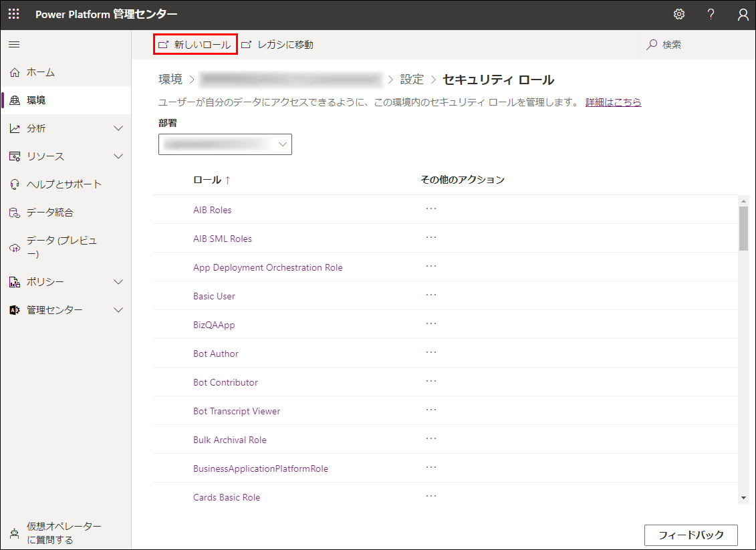The image size is (756, 550).
Task: Open more actions for Bulk Archival Role
Action: pyautogui.click(x=431, y=438)
